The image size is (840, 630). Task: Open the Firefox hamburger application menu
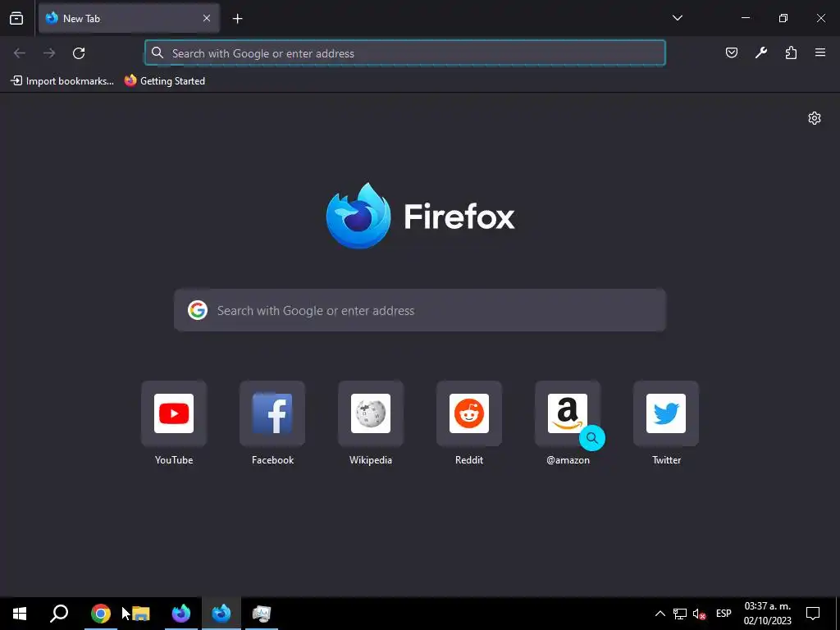click(x=820, y=52)
